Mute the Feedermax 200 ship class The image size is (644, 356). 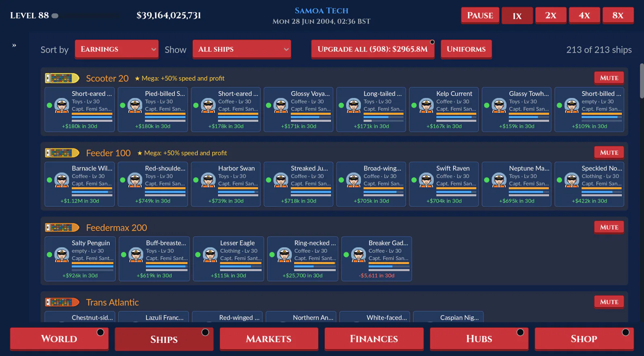click(x=609, y=227)
